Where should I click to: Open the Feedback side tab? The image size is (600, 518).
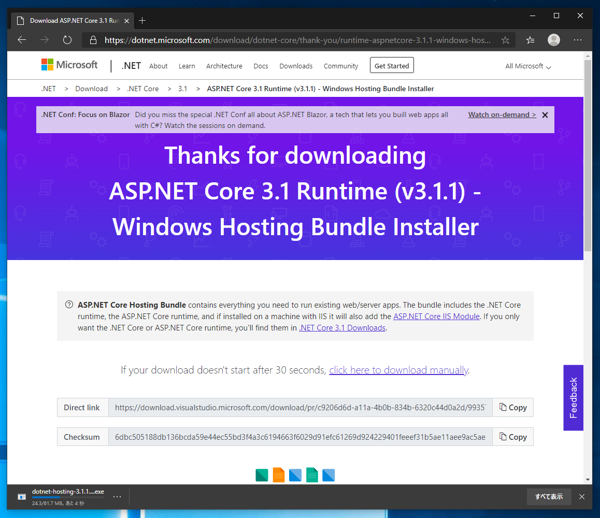point(573,397)
